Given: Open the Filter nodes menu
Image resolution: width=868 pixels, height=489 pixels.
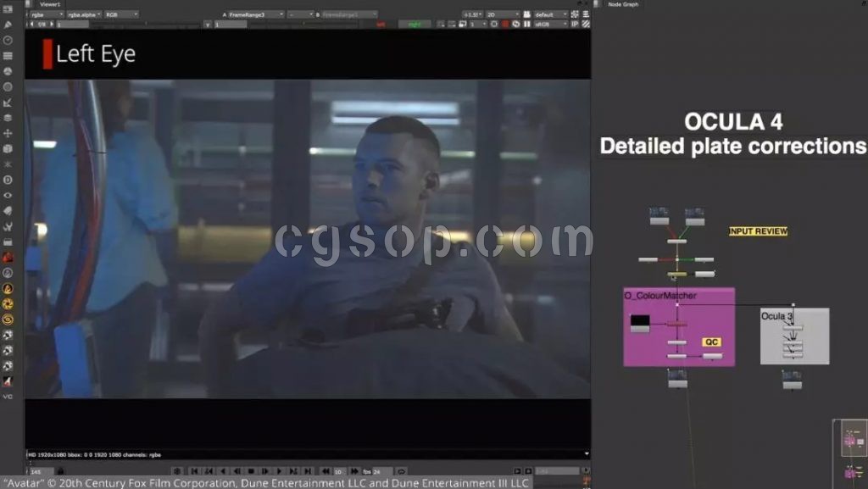Looking at the screenshot, I should click(8, 86).
